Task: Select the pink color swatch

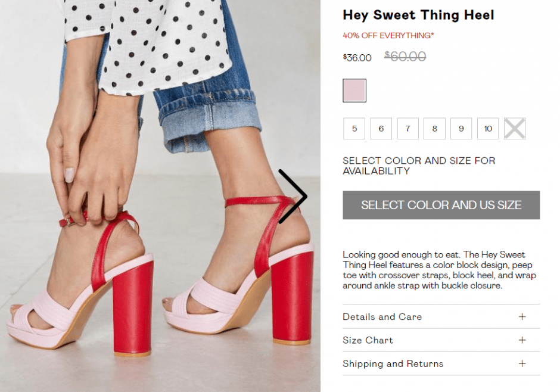Action: 354,91
